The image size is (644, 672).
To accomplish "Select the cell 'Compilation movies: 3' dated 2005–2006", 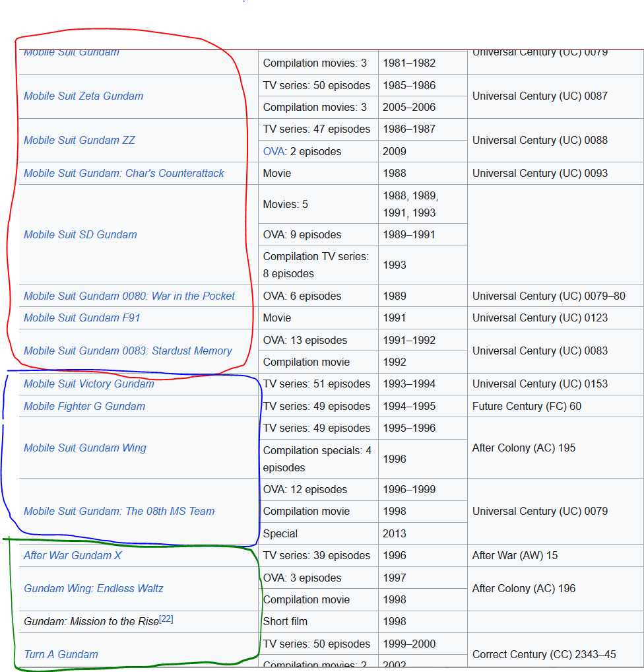I will pyautogui.click(x=318, y=107).
